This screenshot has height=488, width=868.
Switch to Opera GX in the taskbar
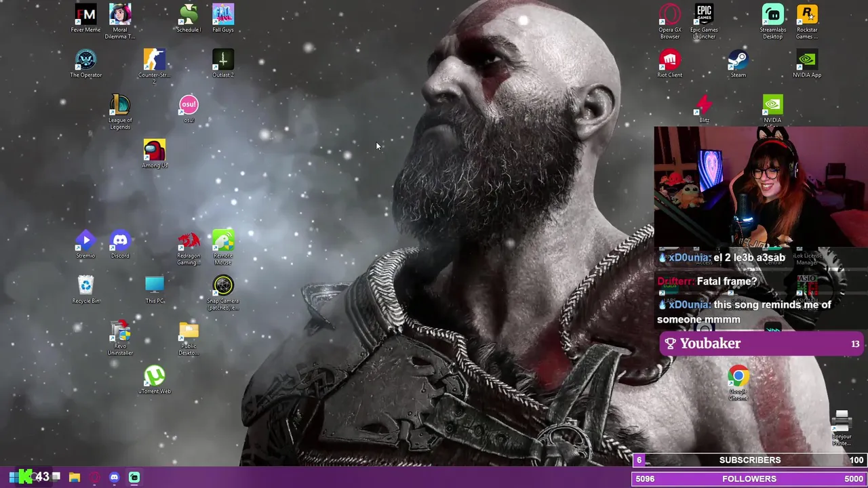(94, 477)
